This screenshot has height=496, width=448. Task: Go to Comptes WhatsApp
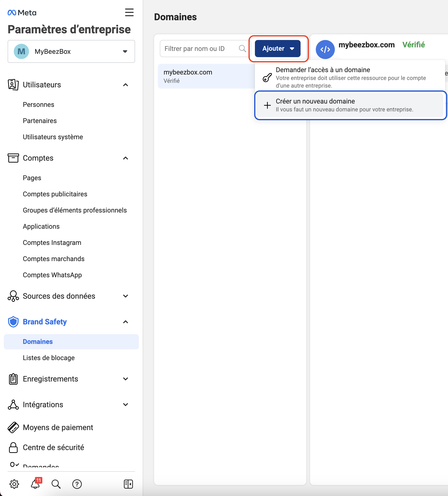(x=52, y=275)
